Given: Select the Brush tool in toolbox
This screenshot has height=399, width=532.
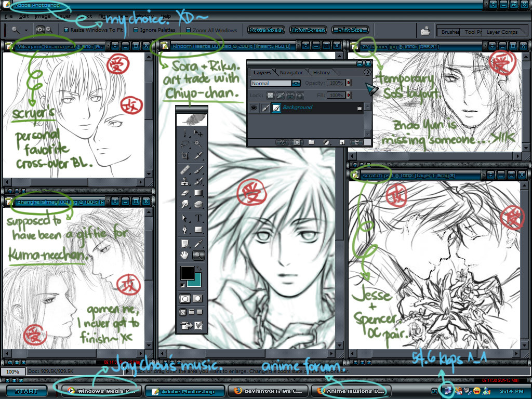Looking at the screenshot, I should tap(198, 169).
